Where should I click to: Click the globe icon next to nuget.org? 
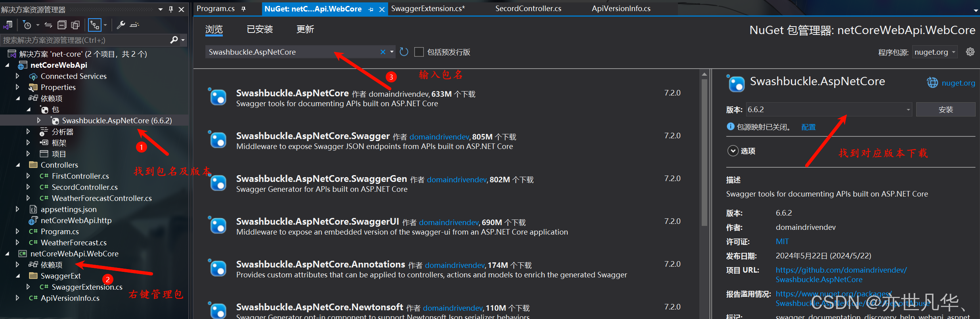coord(932,83)
